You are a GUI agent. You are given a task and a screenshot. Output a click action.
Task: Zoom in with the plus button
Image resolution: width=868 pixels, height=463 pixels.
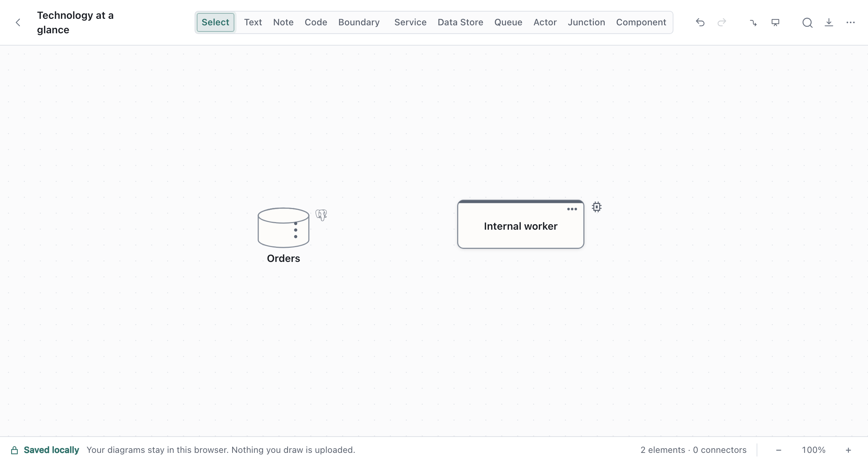(848, 450)
